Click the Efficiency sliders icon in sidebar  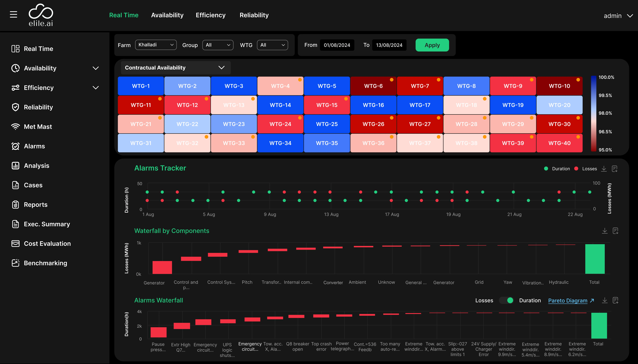click(16, 88)
